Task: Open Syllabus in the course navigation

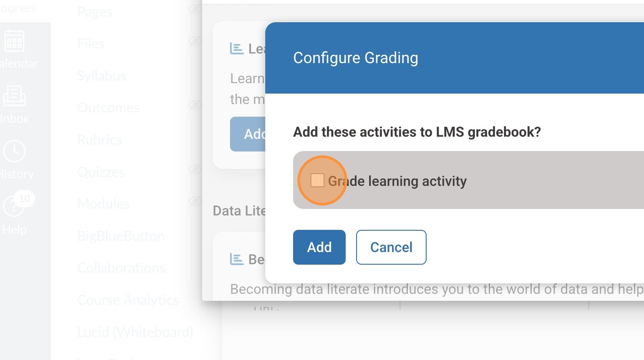Action: point(102,76)
